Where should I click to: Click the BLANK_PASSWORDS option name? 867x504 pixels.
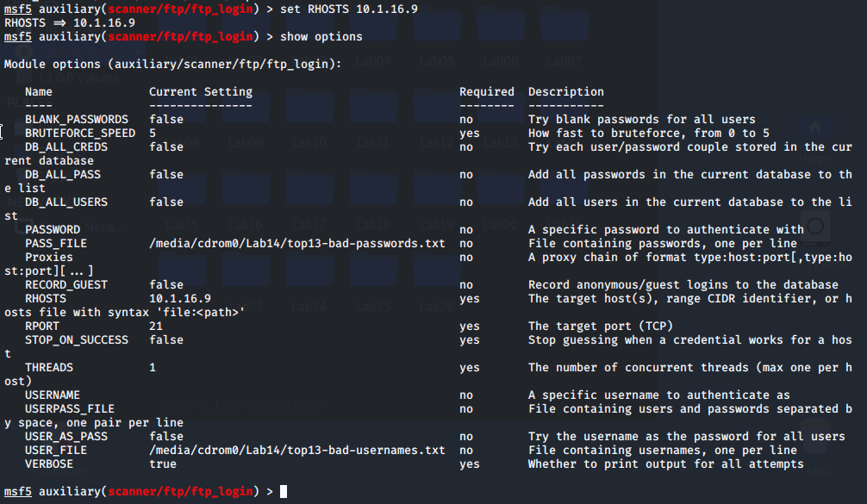click(77, 120)
